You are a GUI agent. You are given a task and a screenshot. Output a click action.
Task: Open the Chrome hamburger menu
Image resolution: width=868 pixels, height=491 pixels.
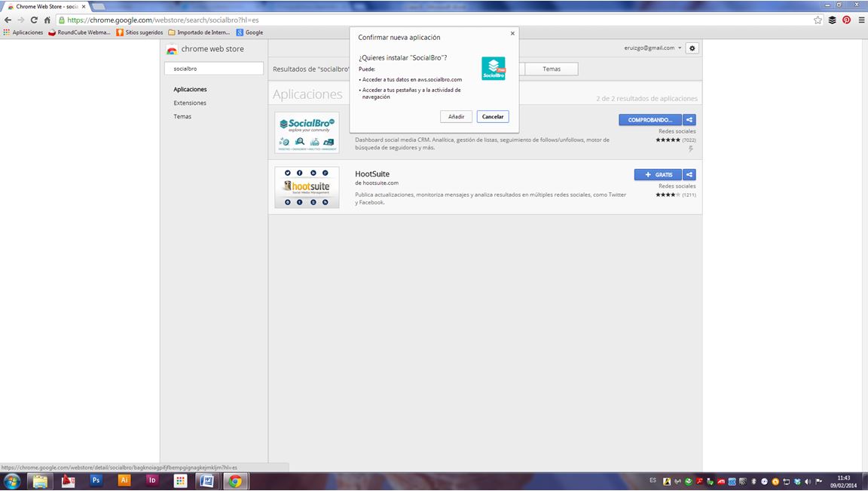[x=860, y=20]
